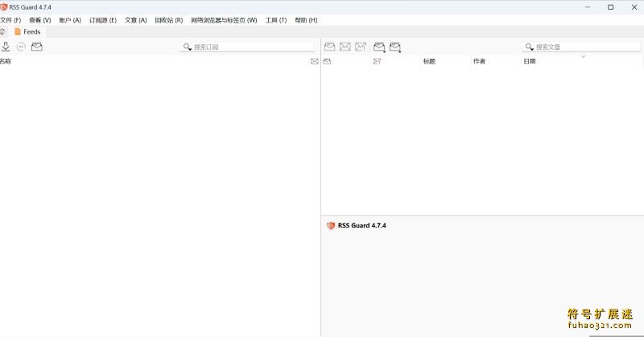Click the fetch all feeds download icon
Screen dimensions: 644x337
tap(6, 47)
